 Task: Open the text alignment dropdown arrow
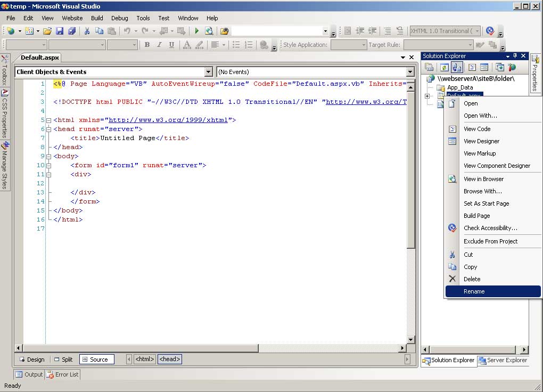tap(224, 45)
